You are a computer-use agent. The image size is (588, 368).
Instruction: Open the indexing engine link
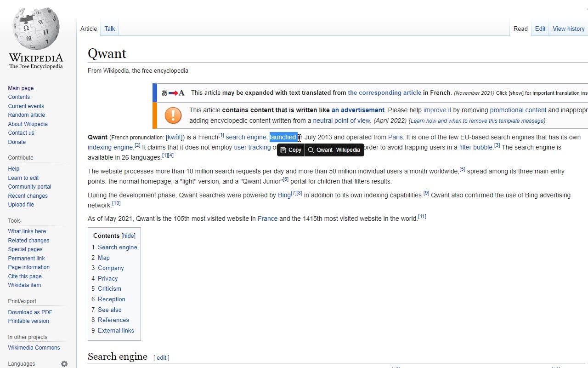[110, 148]
